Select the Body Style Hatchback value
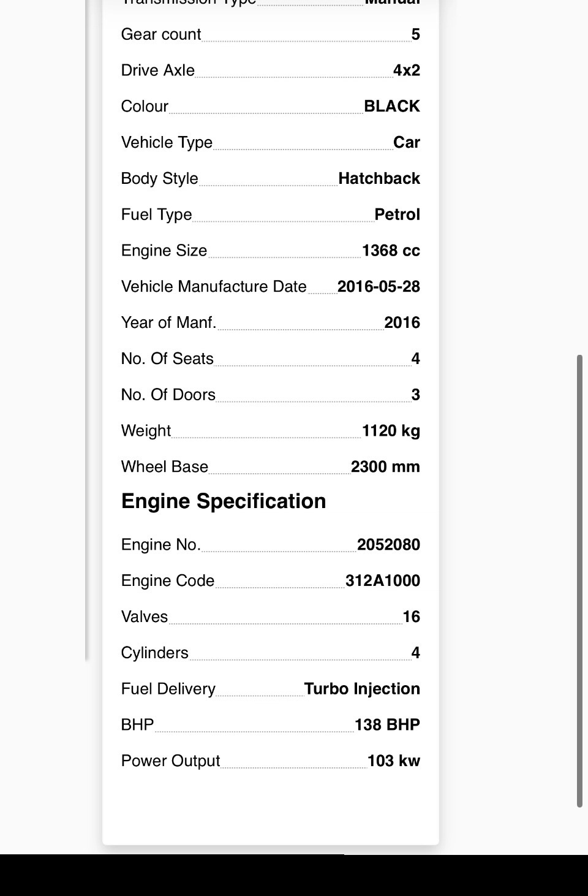Viewport: 588px width, 896px height. pyautogui.click(x=379, y=178)
